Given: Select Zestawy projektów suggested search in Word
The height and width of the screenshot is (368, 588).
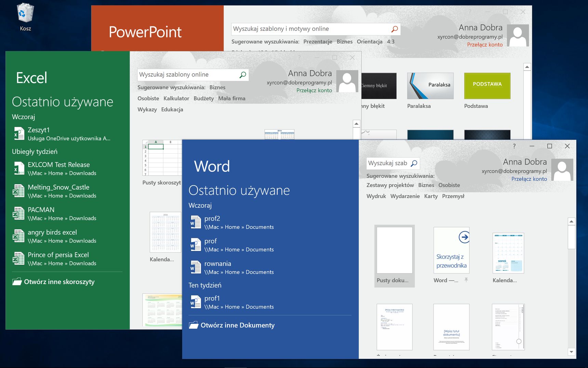Looking at the screenshot, I should (390, 185).
